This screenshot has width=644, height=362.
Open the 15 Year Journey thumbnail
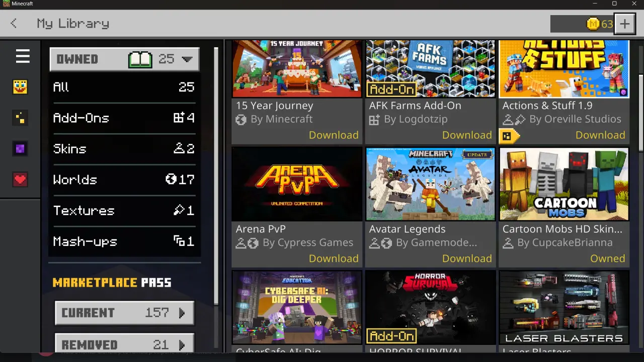tap(297, 69)
